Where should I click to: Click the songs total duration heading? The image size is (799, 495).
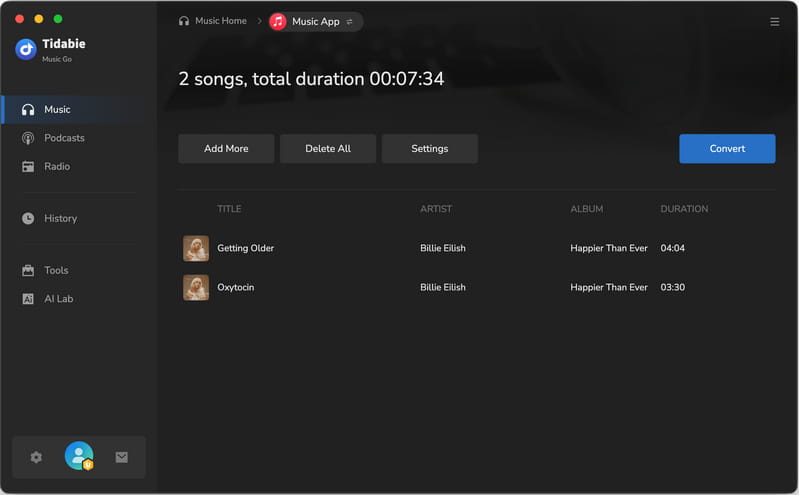coord(311,79)
